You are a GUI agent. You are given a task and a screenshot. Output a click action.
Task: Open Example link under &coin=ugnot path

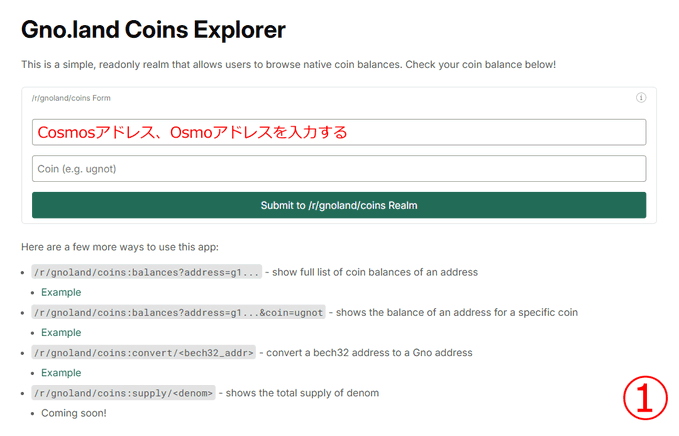[61, 333]
